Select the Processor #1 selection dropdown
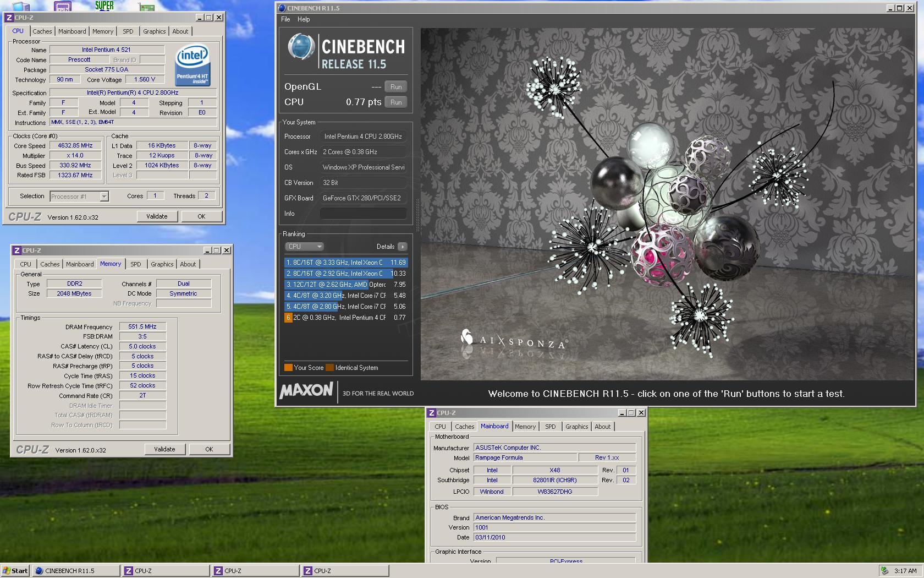This screenshot has height=578, width=924. click(x=79, y=197)
